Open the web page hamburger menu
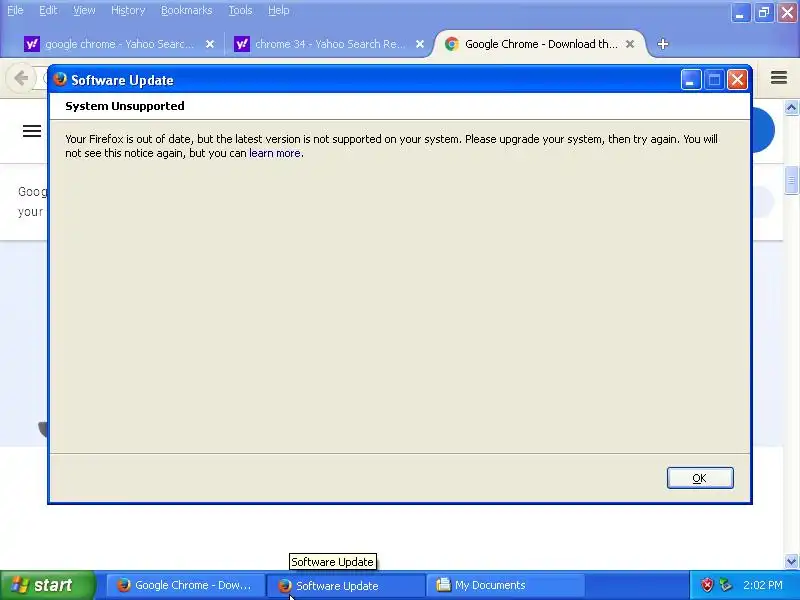Viewport: 800px width, 600px height. [x=32, y=131]
